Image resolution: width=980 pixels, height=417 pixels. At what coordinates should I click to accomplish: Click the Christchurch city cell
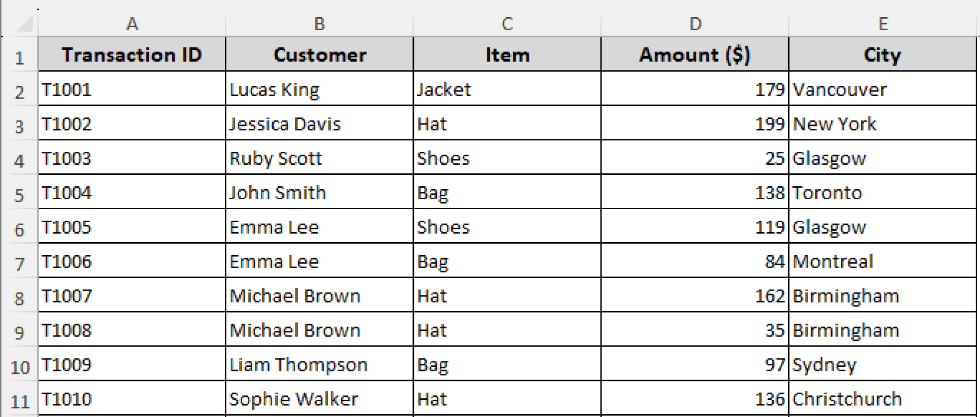(x=882, y=398)
